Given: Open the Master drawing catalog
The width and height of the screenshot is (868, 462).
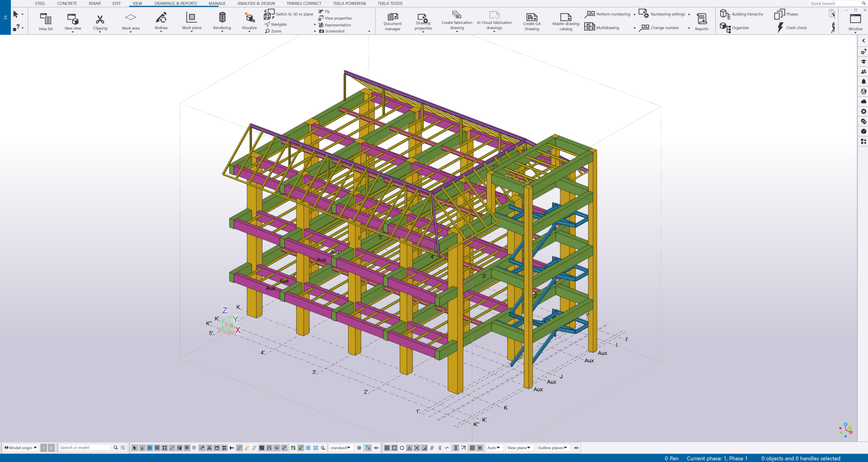Looking at the screenshot, I should coord(565,21).
